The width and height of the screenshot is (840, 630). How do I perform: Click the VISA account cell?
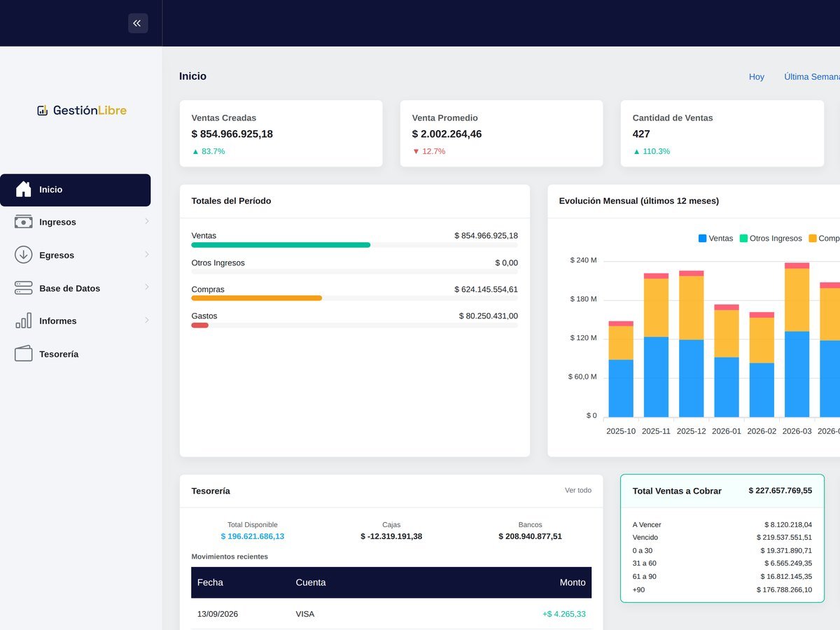(305, 614)
